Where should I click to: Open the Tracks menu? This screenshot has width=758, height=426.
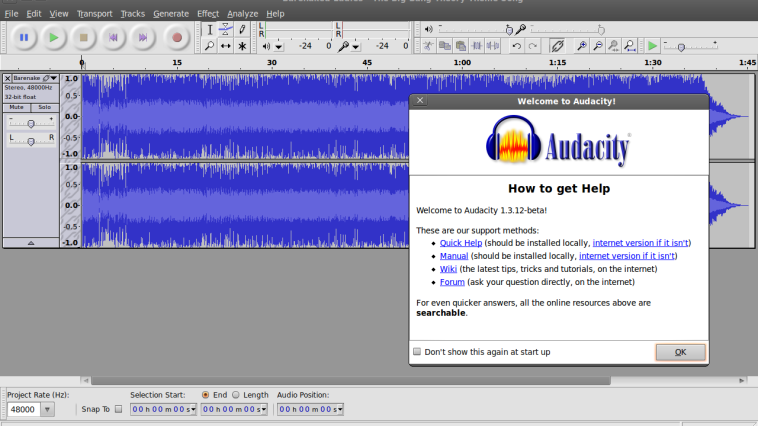pos(132,14)
